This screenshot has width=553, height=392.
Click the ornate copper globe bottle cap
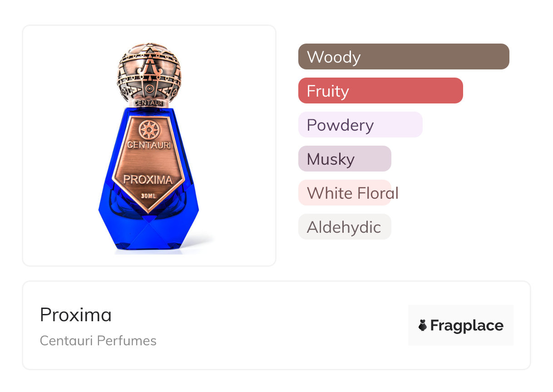point(149,73)
